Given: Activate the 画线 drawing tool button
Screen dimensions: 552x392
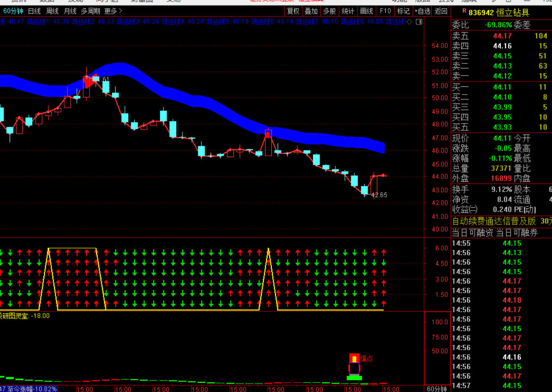Looking at the screenshot, I should pos(366,11).
